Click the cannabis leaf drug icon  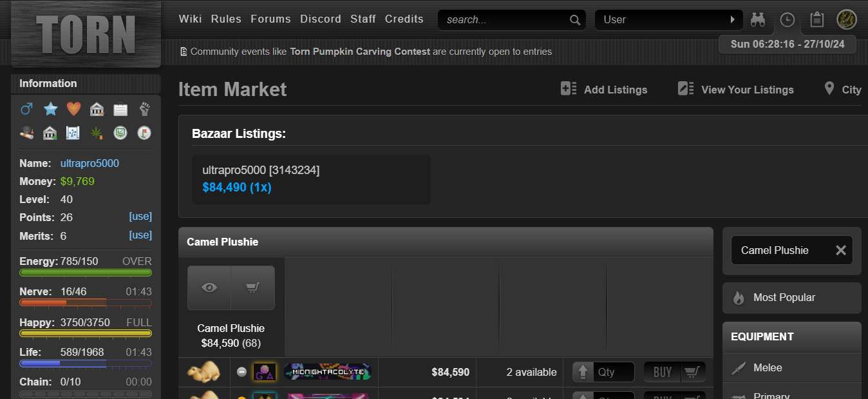(97, 133)
